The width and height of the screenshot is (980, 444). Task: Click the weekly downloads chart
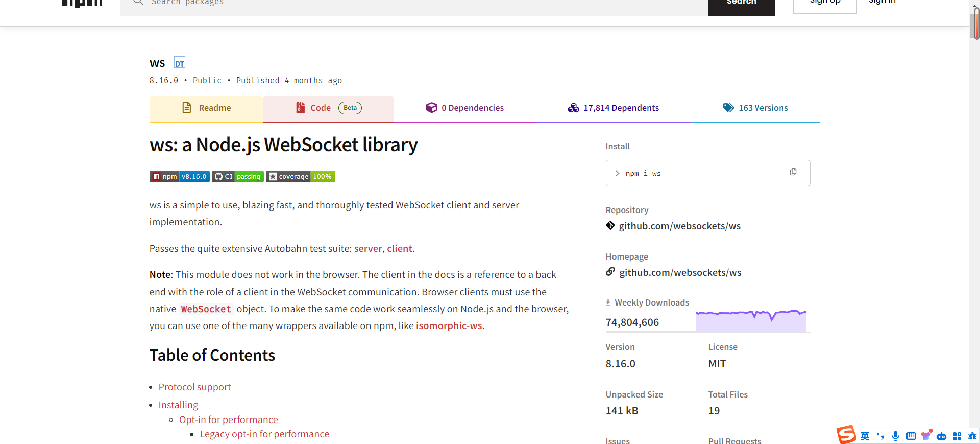pos(750,321)
